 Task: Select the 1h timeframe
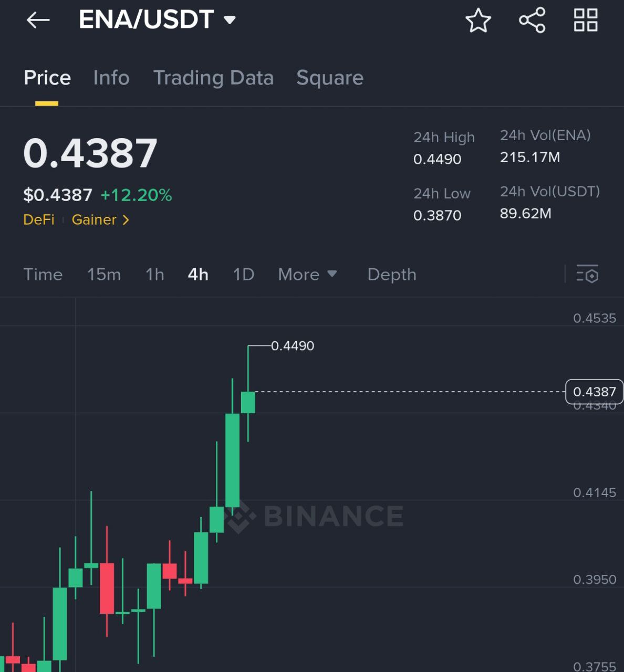(x=155, y=274)
